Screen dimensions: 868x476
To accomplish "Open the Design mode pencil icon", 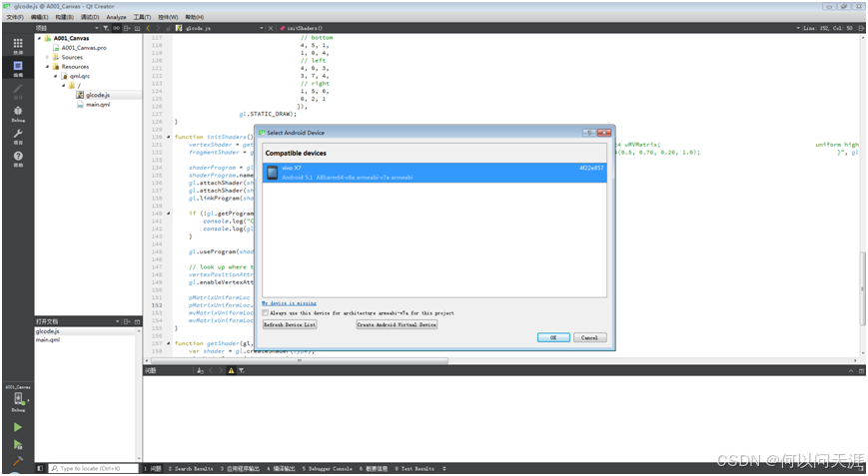I will coord(18,91).
